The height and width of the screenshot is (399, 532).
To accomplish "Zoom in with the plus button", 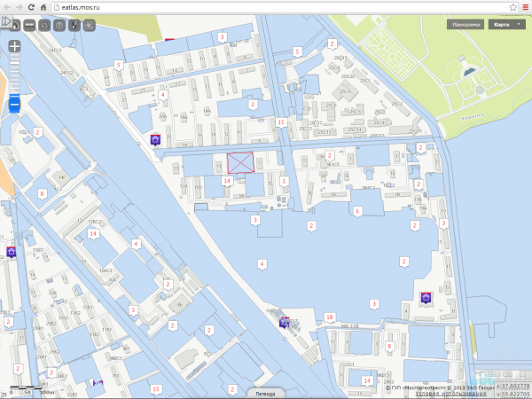I will coord(14,44).
